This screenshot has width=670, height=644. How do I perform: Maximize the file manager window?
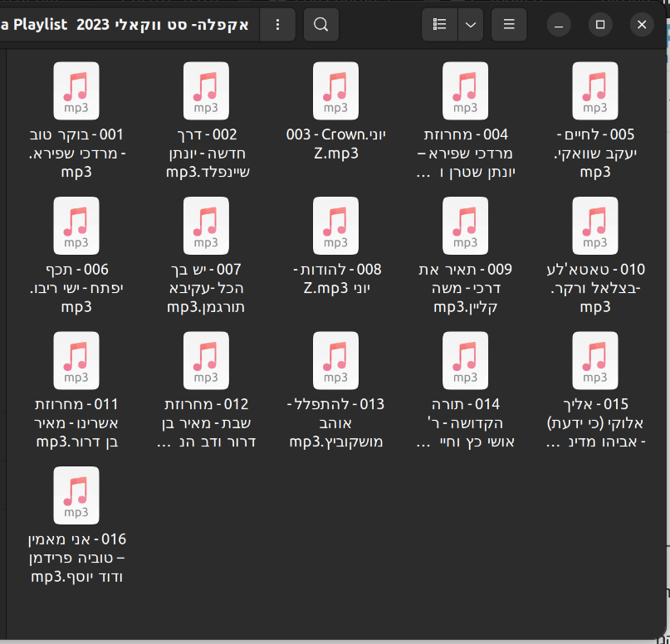[600, 25]
